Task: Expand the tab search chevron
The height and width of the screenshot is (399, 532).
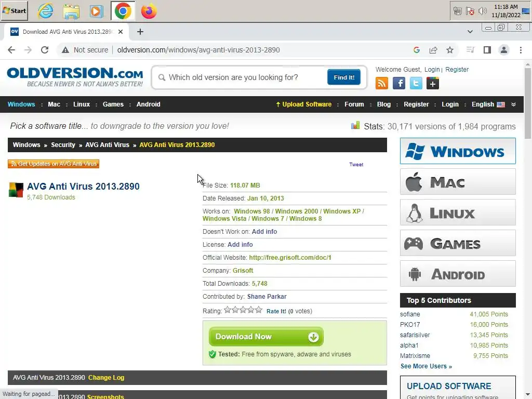Action: (x=470, y=32)
